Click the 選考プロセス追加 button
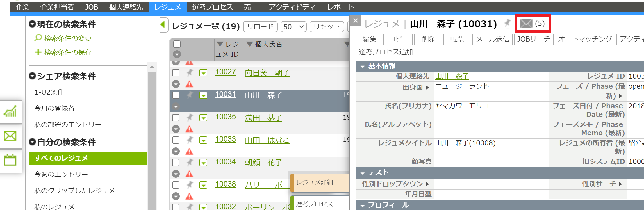Screen dimensions: 644x210 coord(386,52)
